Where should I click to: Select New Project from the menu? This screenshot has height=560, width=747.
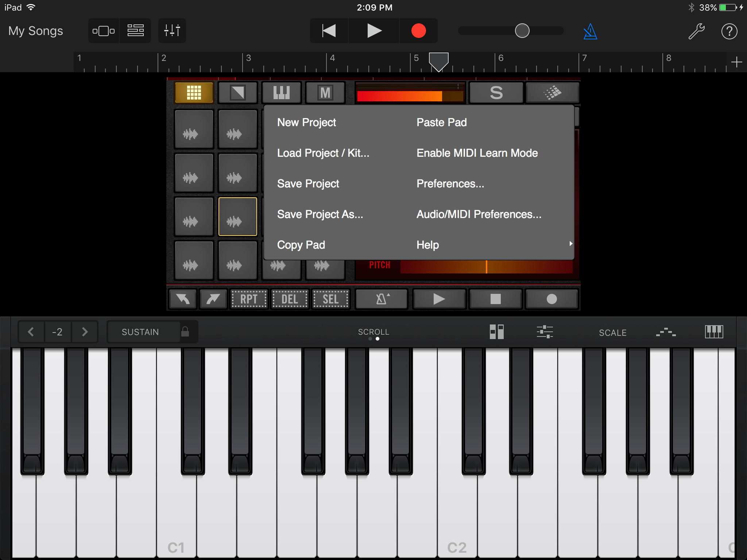(307, 122)
